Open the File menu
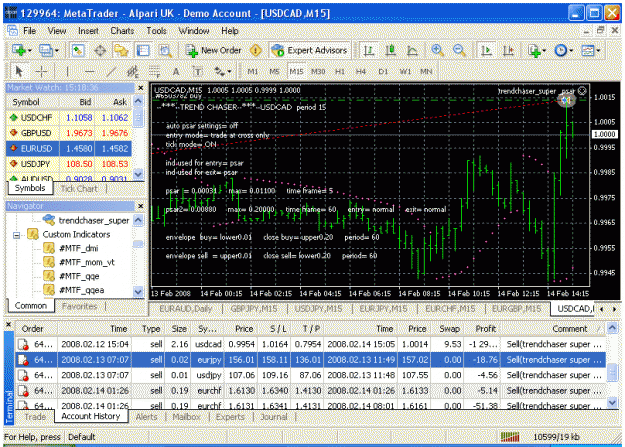The width and height of the screenshot is (625, 447). (x=29, y=31)
